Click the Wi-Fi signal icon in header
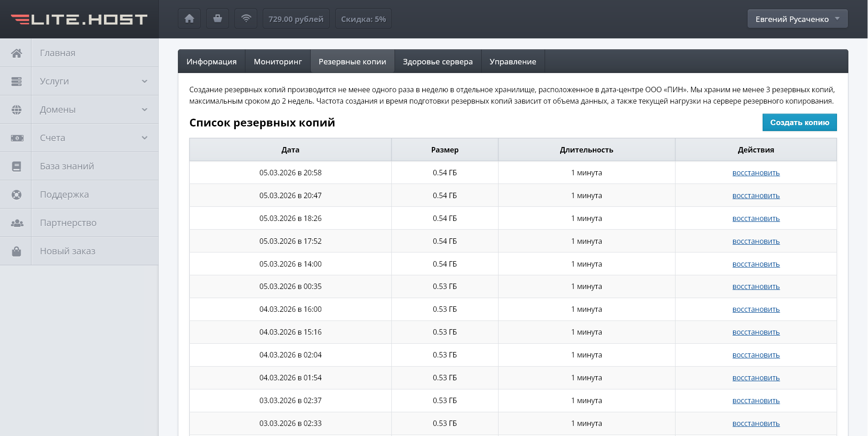 tap(246, 19)
